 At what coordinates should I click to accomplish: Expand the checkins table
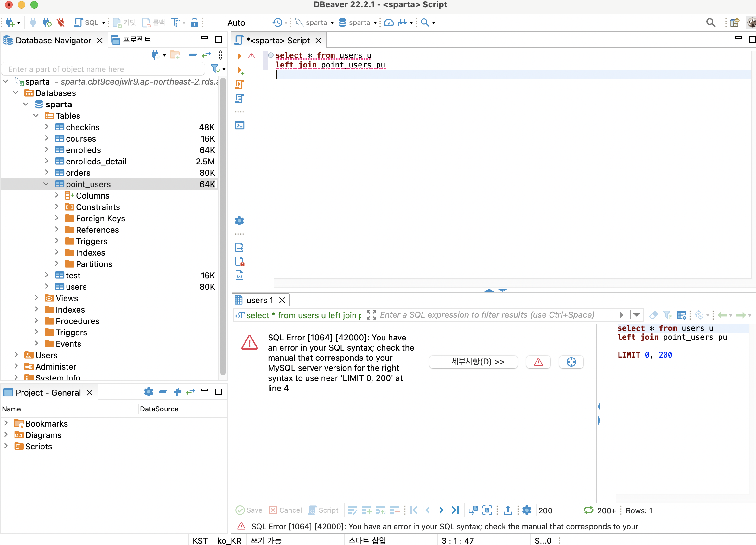[x=46, y=127]
